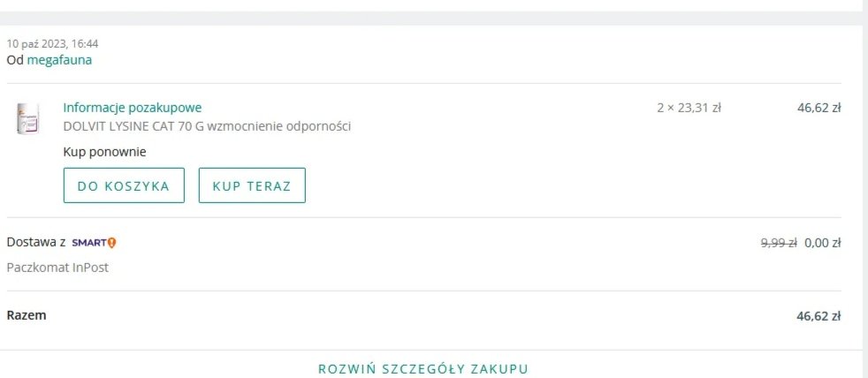
Task: Open the megafauna seller link
Action: pyautogui.click(x=59, y=60)
